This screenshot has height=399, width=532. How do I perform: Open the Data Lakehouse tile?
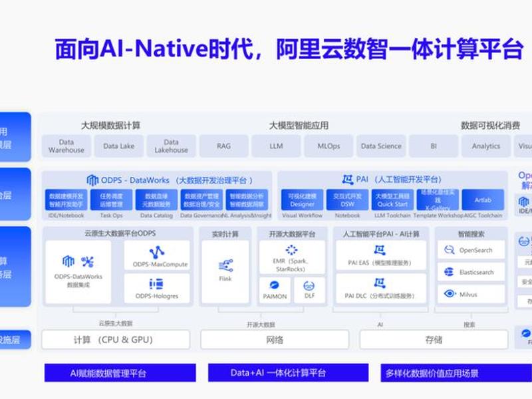pos(171,146)
